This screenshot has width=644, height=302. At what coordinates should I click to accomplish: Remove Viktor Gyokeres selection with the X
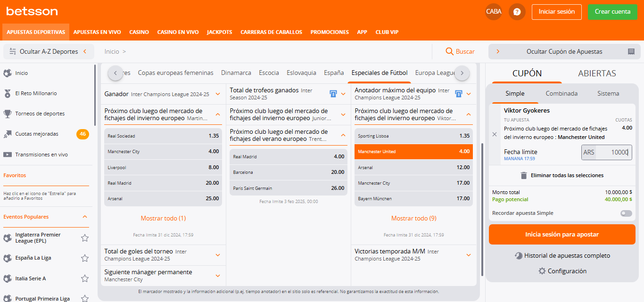495,134
